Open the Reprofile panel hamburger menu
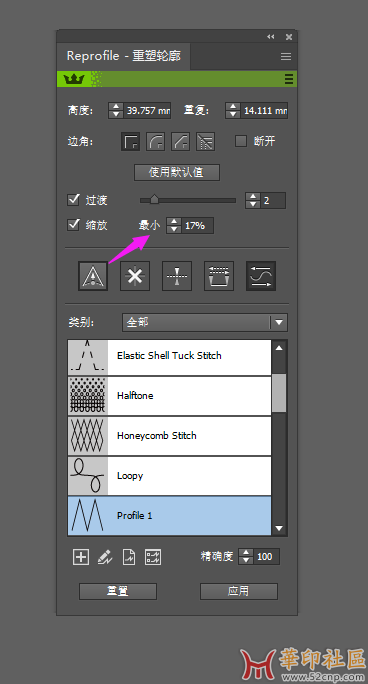This screenshot has height=684, width=368. tap(286, 56)
